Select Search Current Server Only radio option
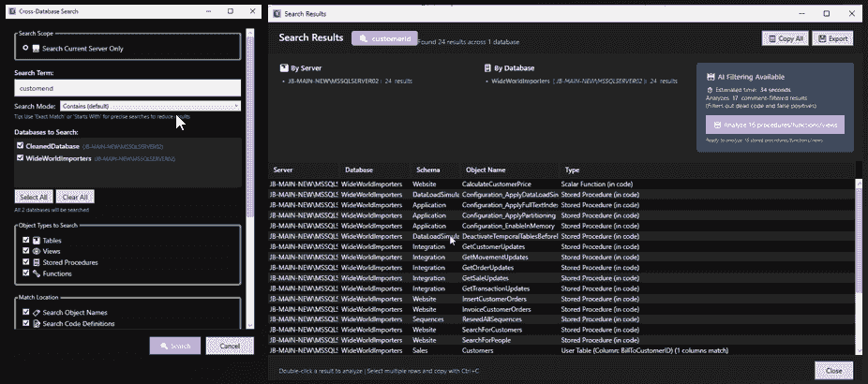This screenshot has width=868, height=384. (24, 47)
